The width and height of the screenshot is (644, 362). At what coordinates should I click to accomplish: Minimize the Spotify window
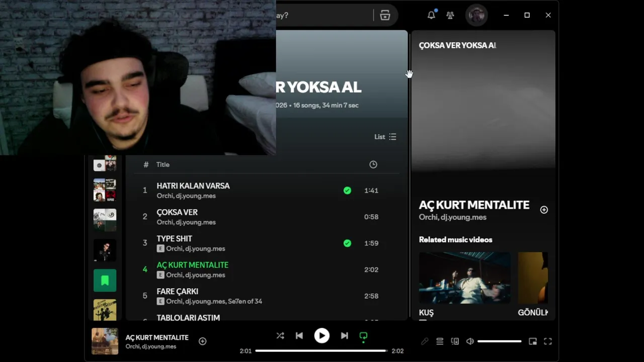[x=506, y=15]
